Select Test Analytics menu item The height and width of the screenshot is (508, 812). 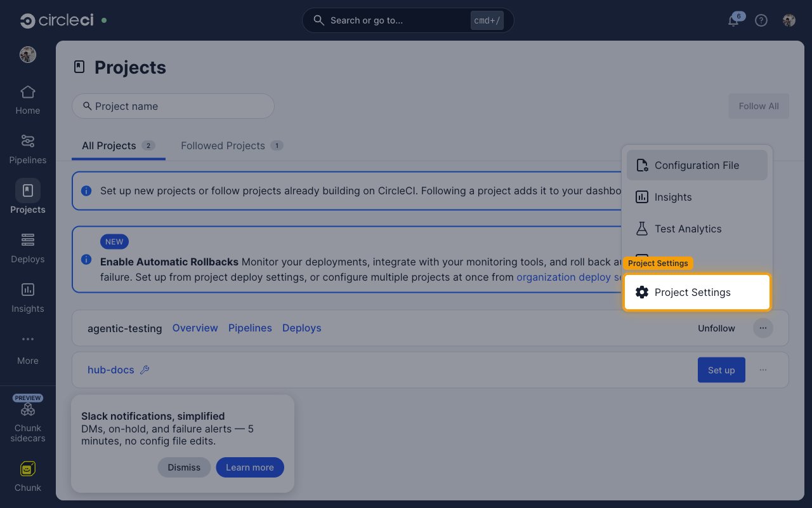(x=697, y=229)
